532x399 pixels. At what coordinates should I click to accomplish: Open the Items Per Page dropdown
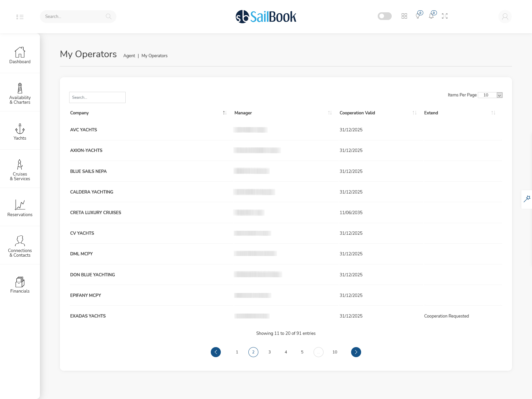point(490,95)
